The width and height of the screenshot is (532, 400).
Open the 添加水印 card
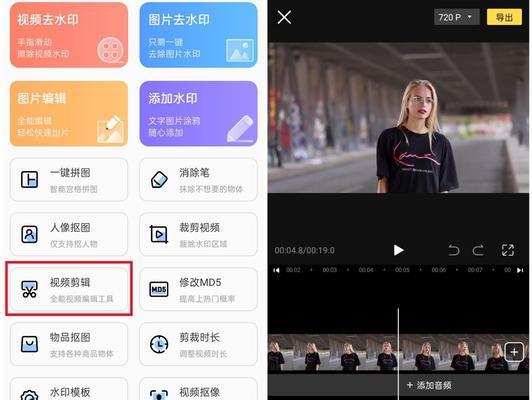(x=198, y=113)
